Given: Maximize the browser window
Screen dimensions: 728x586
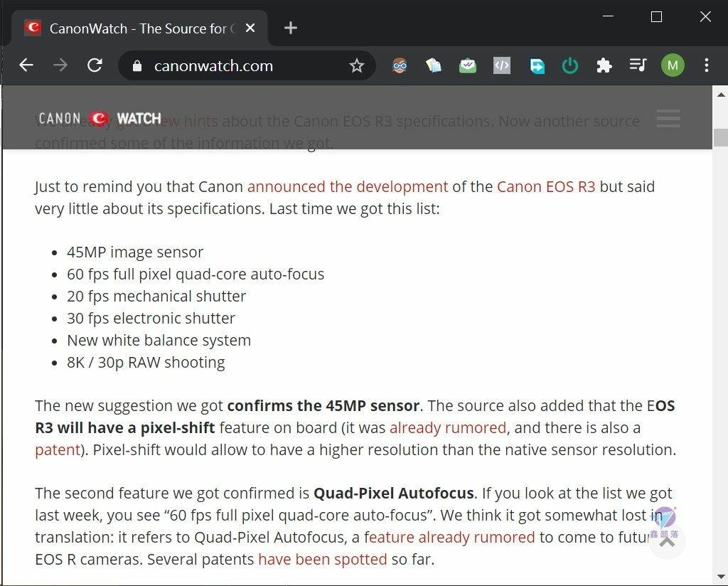Looking at the screenshot, I should [x=656, y=17].
